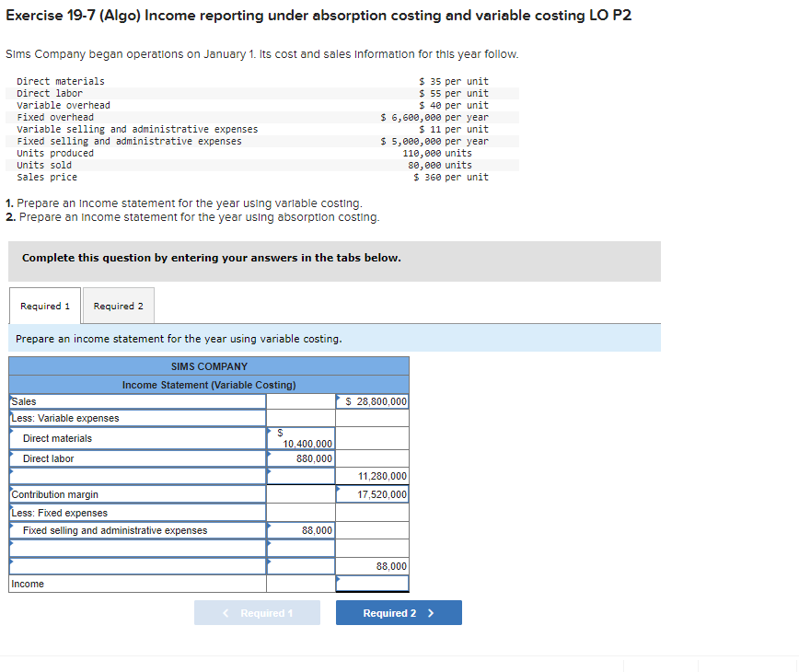Click the 11,280,000 subtotal cell
799x672 pixels.
click(x=373, y=476)
